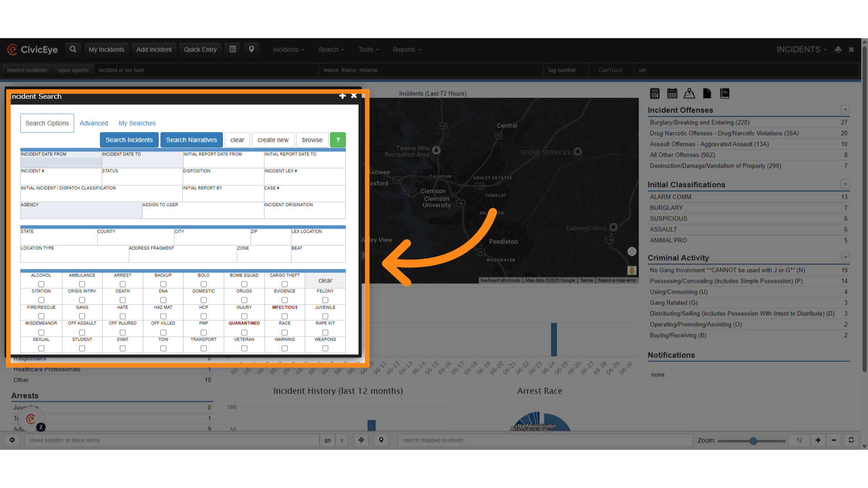Click the location pin icon in bottom bar
Viewport: 868px width, 488px height.
(381, 440)
